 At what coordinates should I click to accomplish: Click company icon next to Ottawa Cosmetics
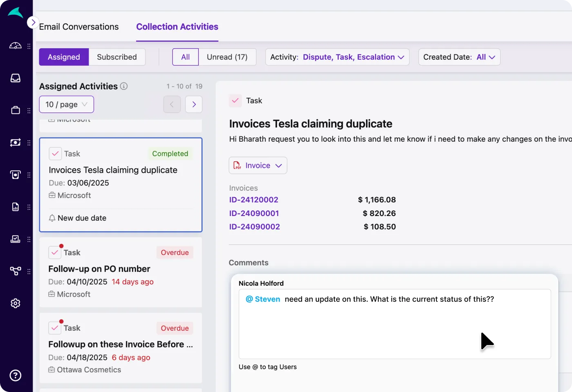(x=51, y=370)
